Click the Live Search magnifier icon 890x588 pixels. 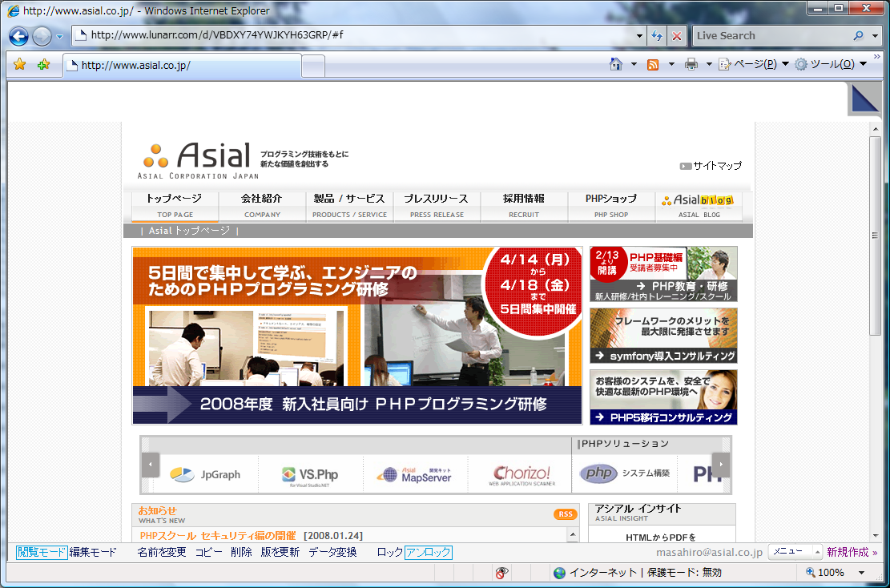pyautogui.click(x=858, y=36)
